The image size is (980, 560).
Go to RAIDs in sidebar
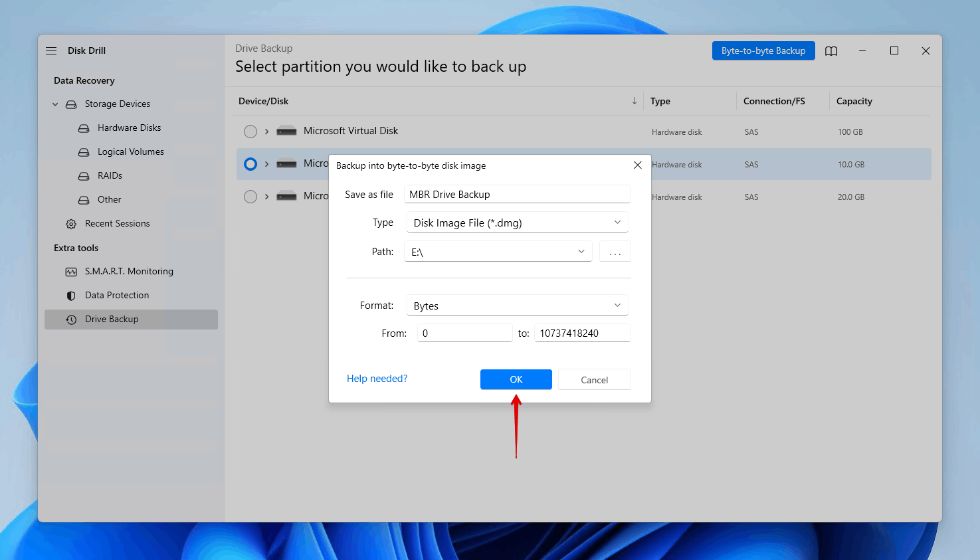coord(110,175)
